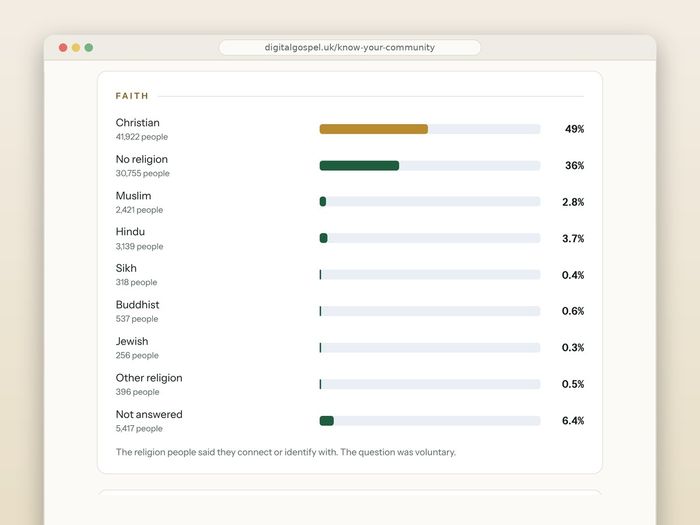Screen dimensions: 700x525
Task: Focus the digitalgospel.uk address bar
Action: coord(350,47)
